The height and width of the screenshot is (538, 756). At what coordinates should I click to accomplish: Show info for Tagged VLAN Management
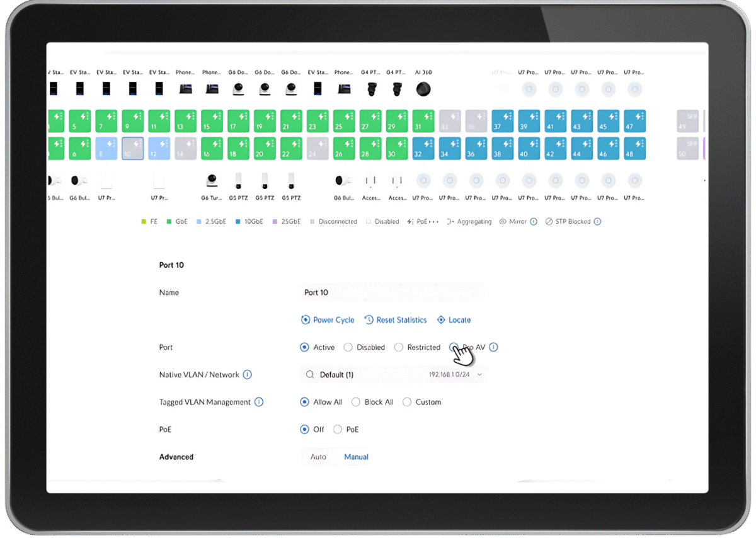click(259, 402)
